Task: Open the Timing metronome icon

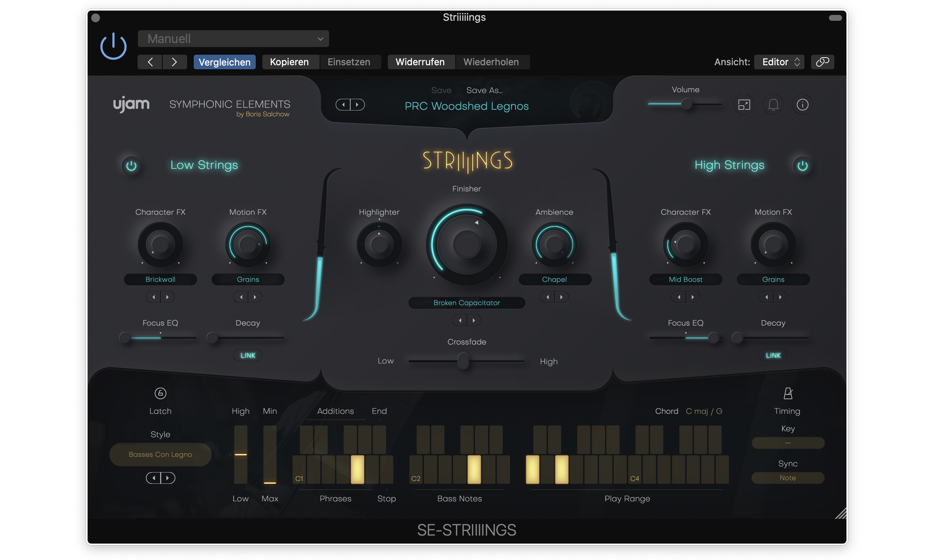Action: 788,393
